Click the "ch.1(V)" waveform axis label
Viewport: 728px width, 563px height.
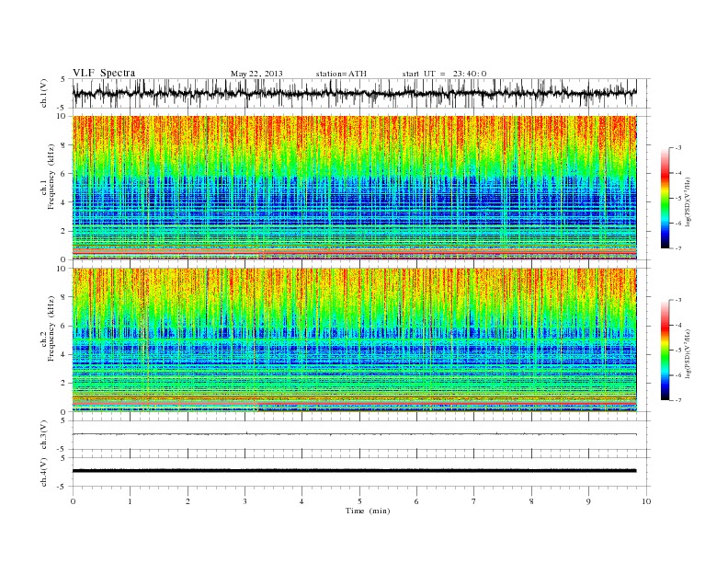pos(44,93)
